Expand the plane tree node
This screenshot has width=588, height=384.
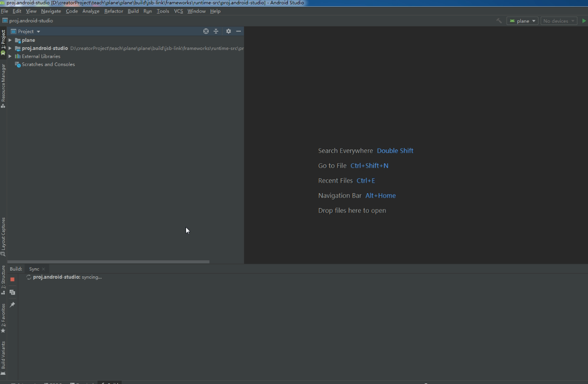[10, 40]
